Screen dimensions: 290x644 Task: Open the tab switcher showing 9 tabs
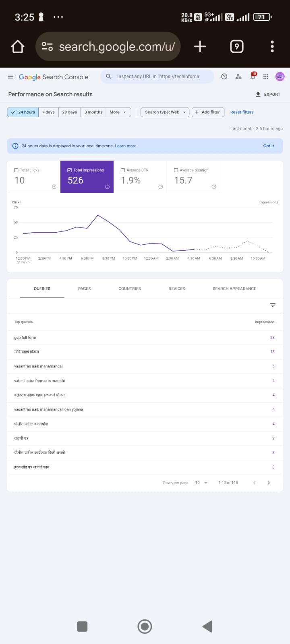point(236,47)
